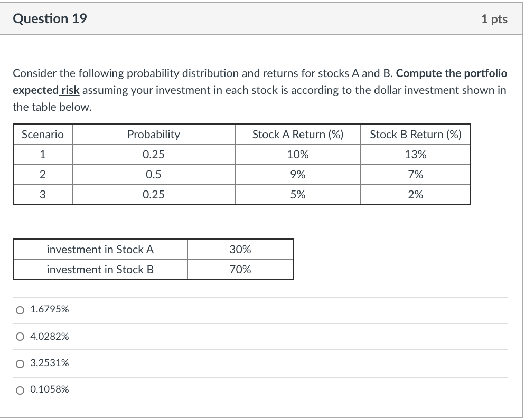Viewport: 525px width, 420px height.
Task: Select the answer option 0.1058%
Action: click(50, 390)
